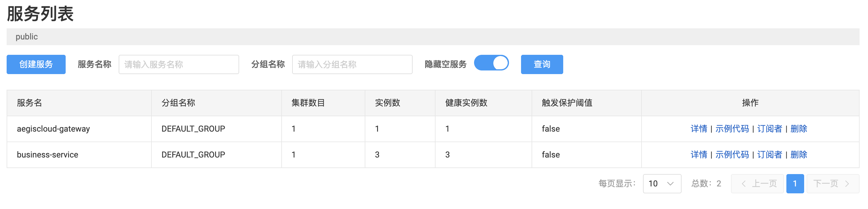Open 订阅者 for business-service
The height and width of the screenshot is (209, 868).
tap(769, 155)
